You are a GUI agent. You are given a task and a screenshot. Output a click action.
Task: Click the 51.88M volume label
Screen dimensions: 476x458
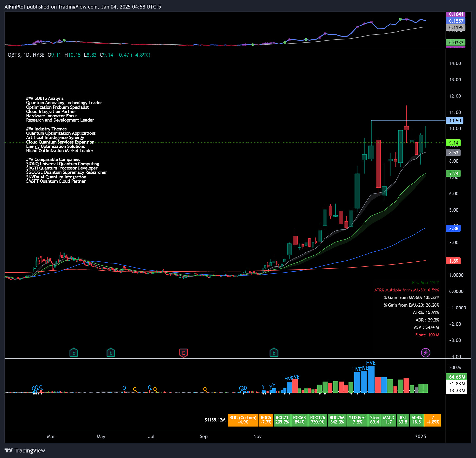point(456,384)
